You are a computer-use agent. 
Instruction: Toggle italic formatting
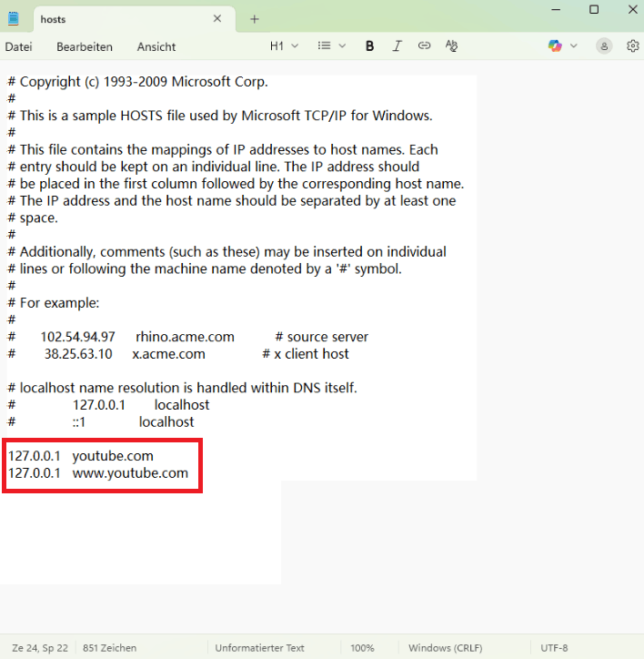click(397, 46)
